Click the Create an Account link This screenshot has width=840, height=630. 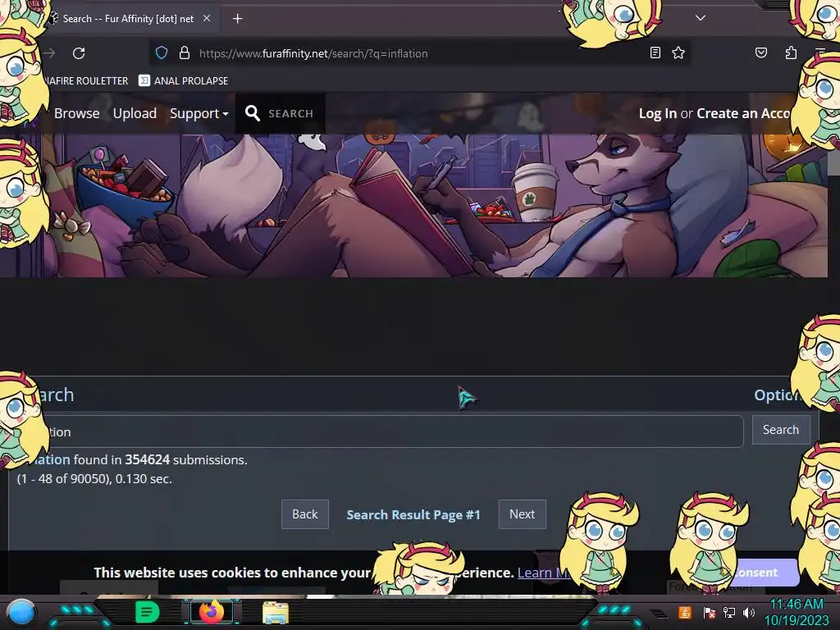point(743,113)
